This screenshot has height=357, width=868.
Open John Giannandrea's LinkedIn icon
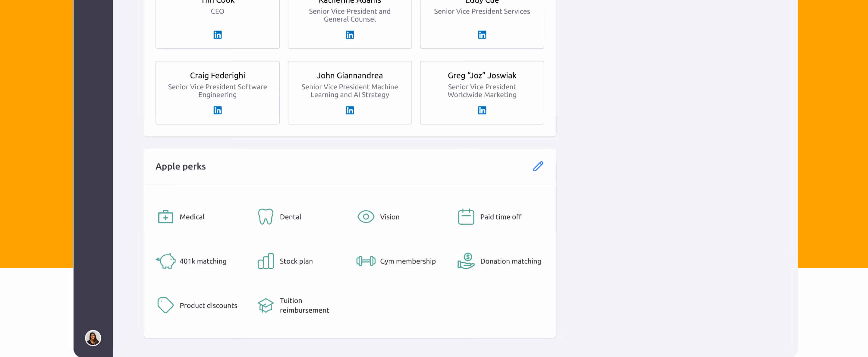coord(349,110)
